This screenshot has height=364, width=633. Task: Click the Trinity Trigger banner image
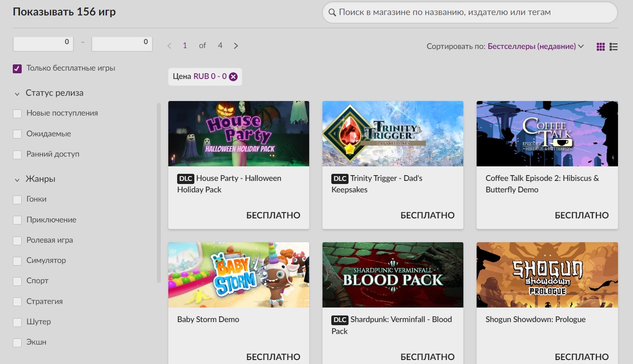[x=393, y=134]
